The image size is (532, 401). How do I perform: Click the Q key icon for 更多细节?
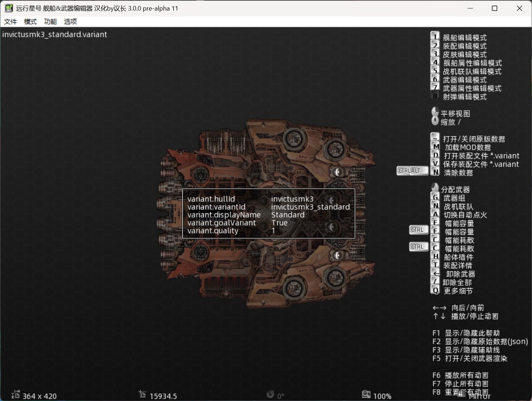435,290
